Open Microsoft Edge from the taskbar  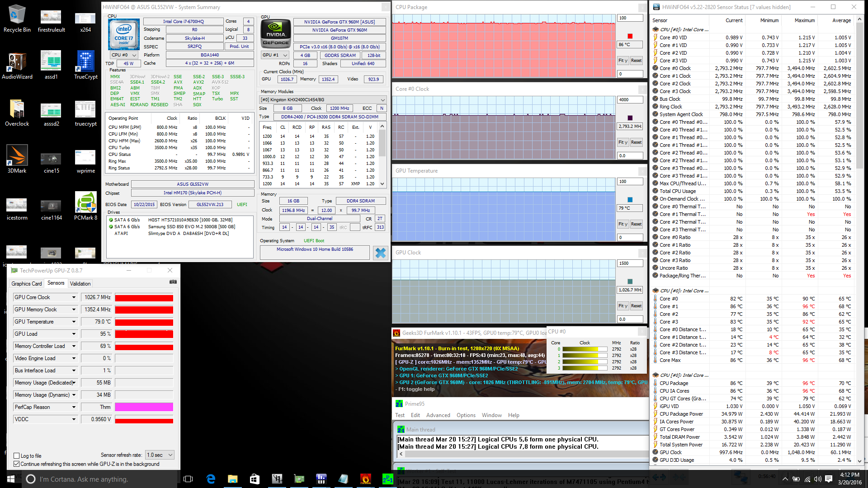[211, 479]
